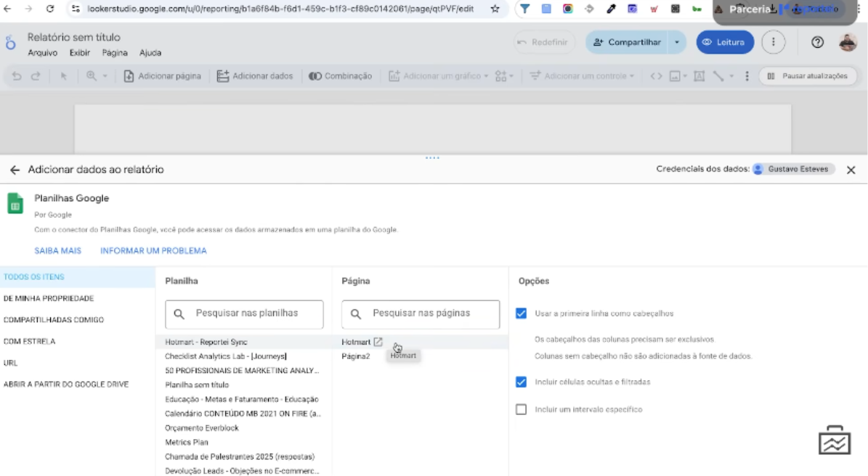Viewport: 868px width, 476px height.
Task: Uncheck 'Incluir células ocultas e filtradas'
Action: (x=521, y=382)
